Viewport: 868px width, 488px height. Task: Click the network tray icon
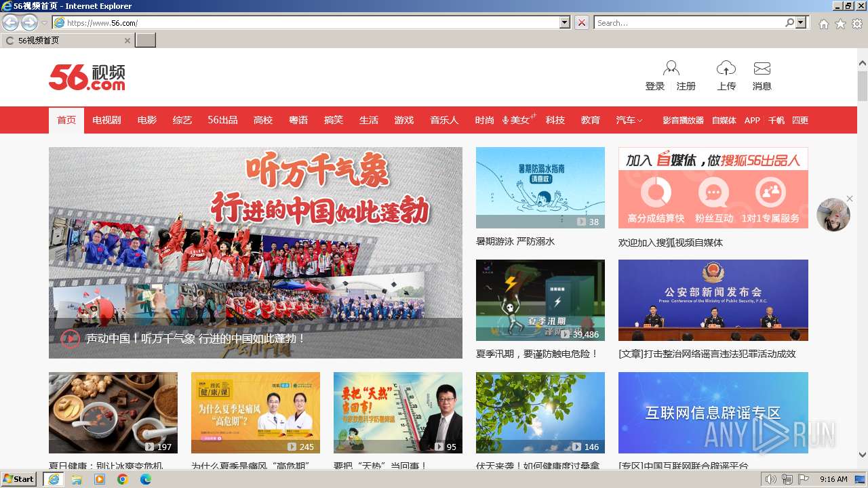pyautogui.click(x=787, y=479)
